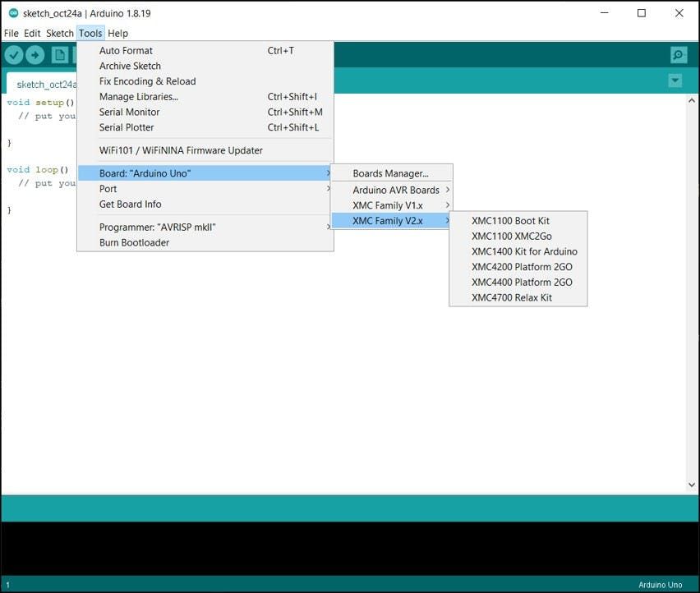
Task: Click the editor scrollbar down arrow
Action: coord(691,484)
